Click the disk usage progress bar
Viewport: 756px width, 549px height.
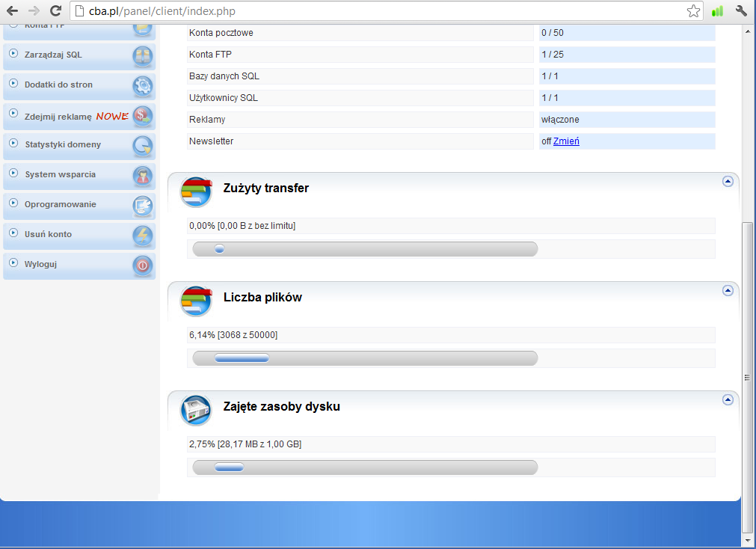(x=365, y=467)
